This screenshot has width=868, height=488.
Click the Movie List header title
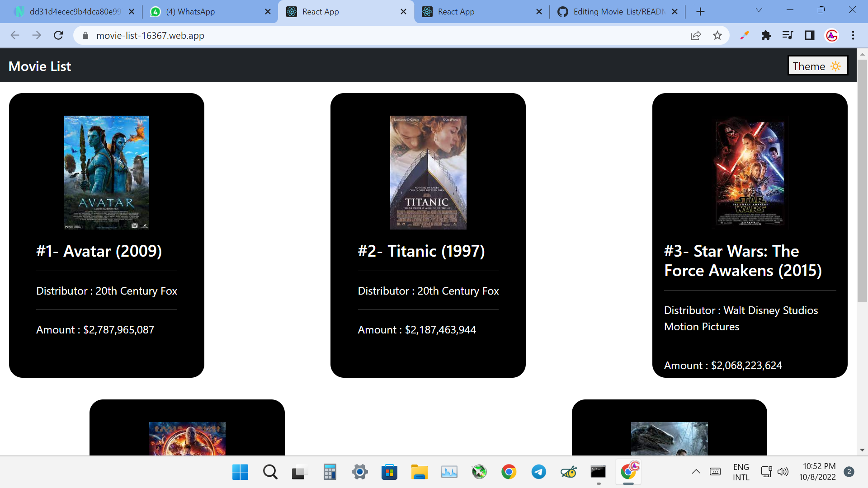coord(40,66)
